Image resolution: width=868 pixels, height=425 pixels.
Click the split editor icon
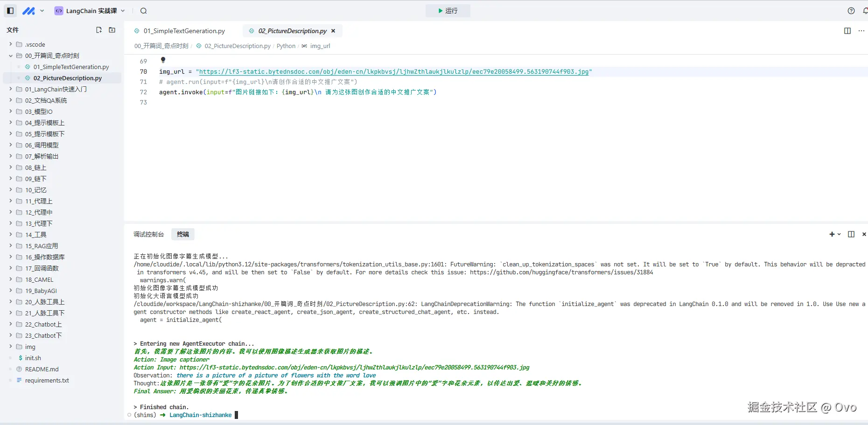[x=847, y=31]
